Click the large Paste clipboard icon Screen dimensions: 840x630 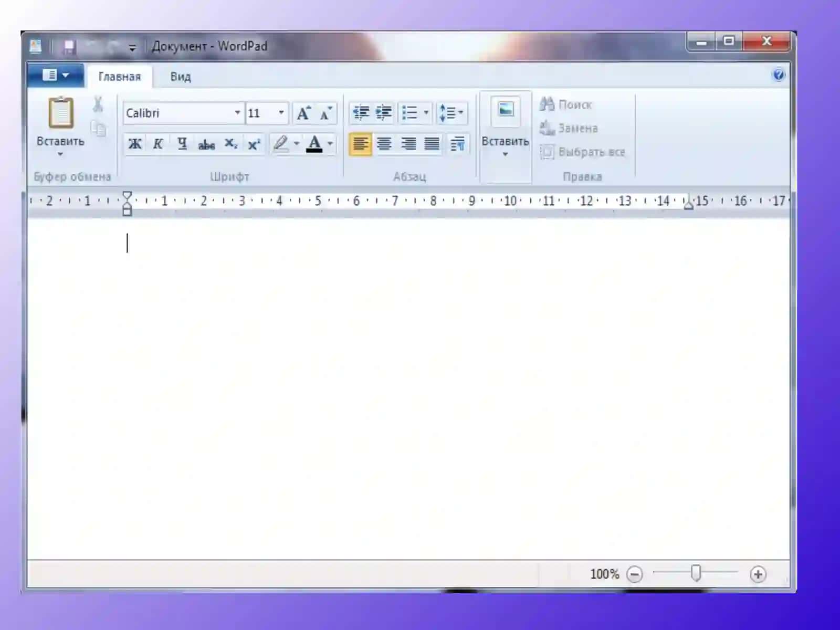point(61,113)
